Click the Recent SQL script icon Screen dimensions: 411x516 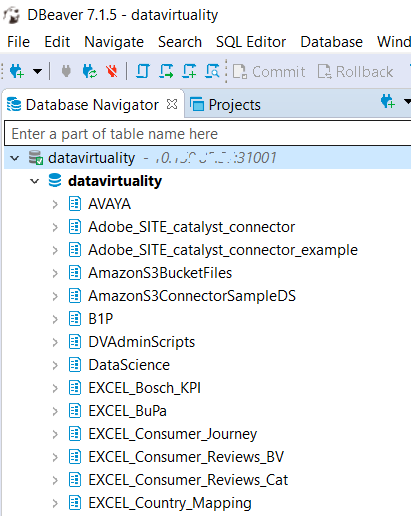(166, 71)
